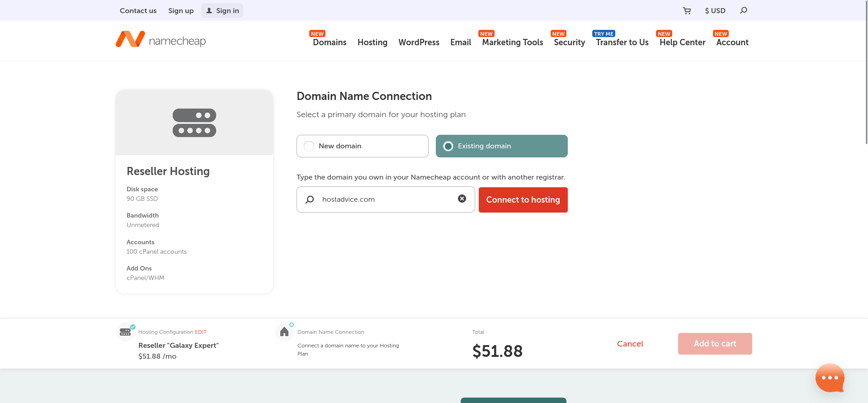Click the Reseller Hosting server illustration

click(x=194, y=123)
